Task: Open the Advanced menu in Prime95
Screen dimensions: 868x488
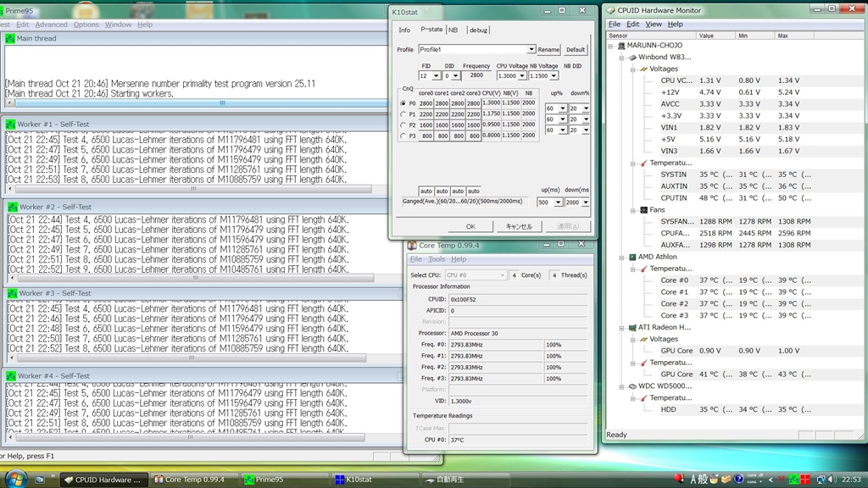Action: (51, 25)
